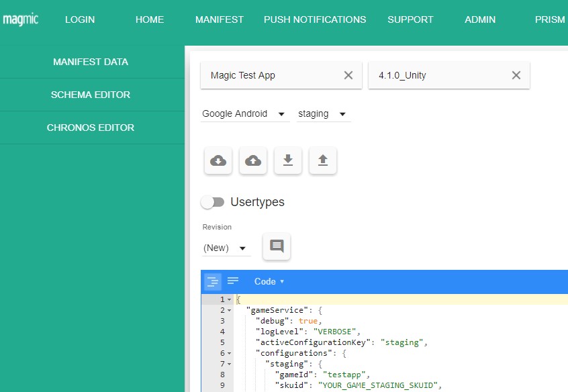Screen dimensions: 568x392
Task: Click the cloud upload icon button
Action: tap(253, 160)
